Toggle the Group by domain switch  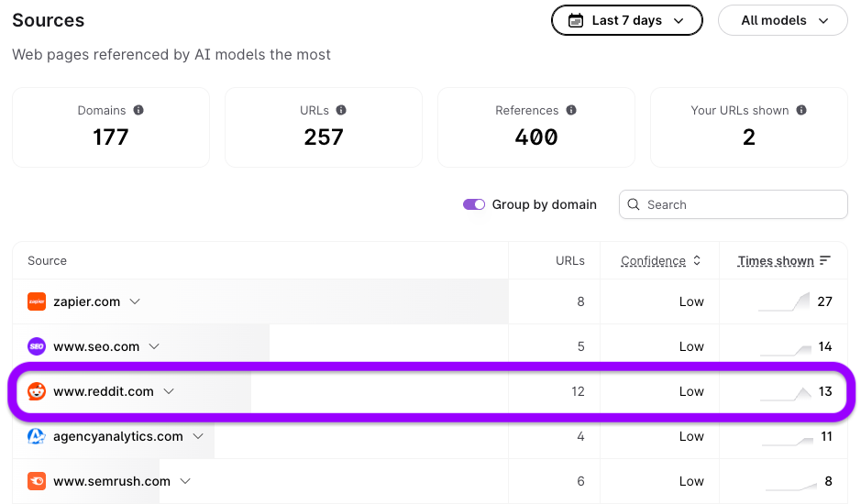tap(474, 204)
